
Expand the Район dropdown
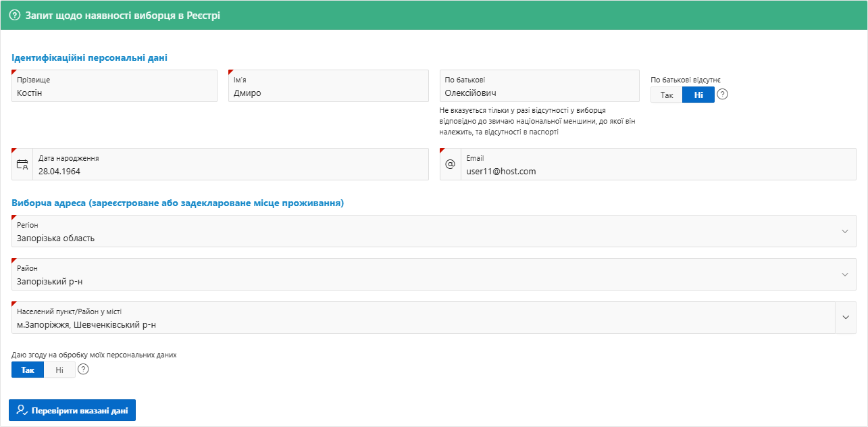(x=844, y=274)
